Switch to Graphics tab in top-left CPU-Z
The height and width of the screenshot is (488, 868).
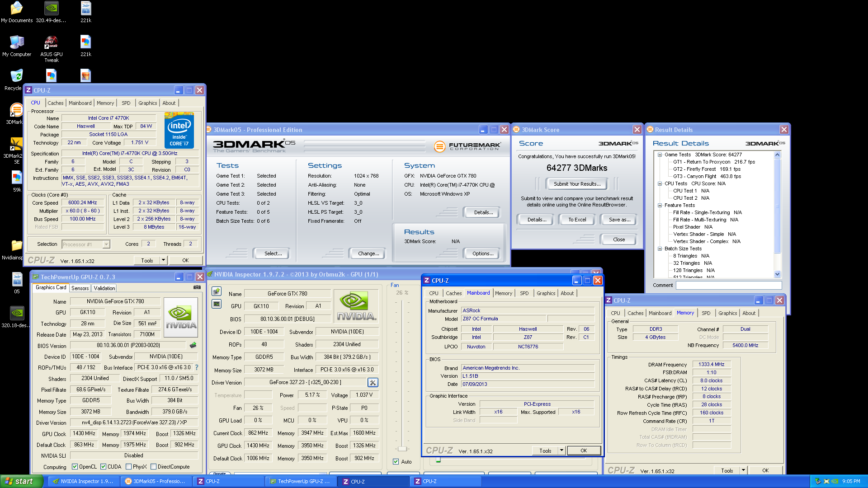(x=148, y=103)
